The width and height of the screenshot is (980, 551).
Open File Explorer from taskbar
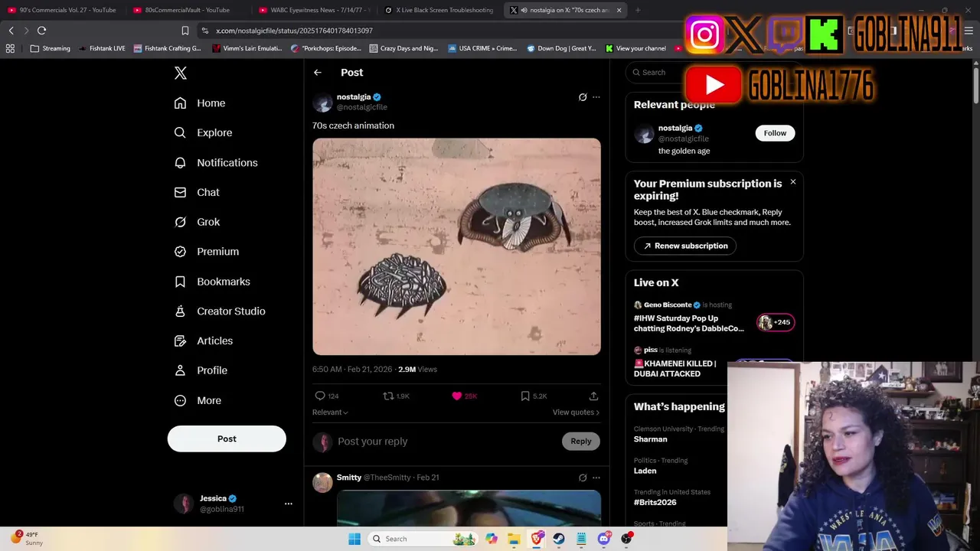(514, 539)
